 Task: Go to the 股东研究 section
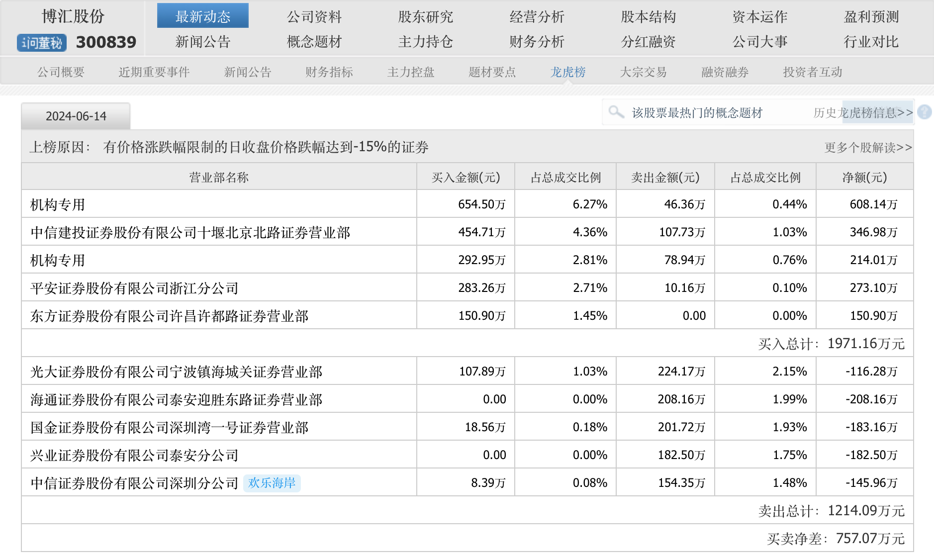425,17
